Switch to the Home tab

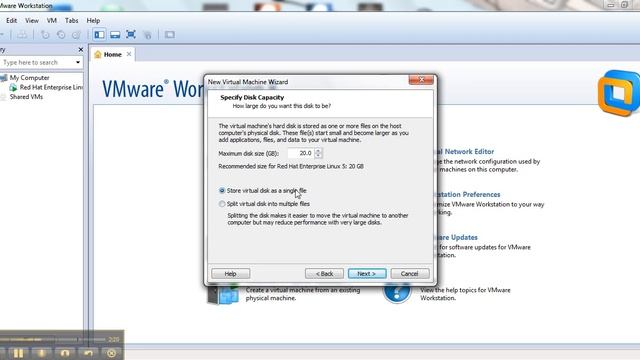[x=112, y=54]
